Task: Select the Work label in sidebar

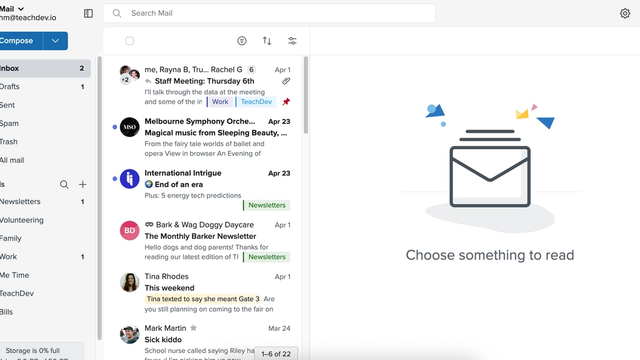Action: 45,257
